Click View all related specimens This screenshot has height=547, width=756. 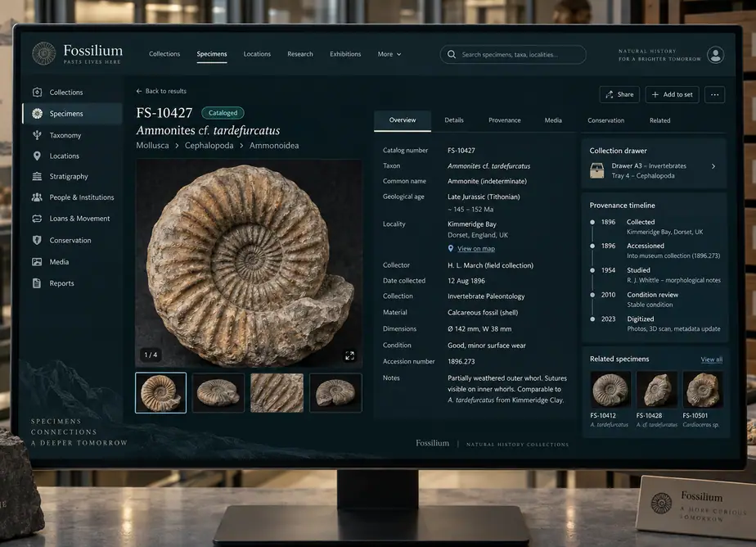711,359
